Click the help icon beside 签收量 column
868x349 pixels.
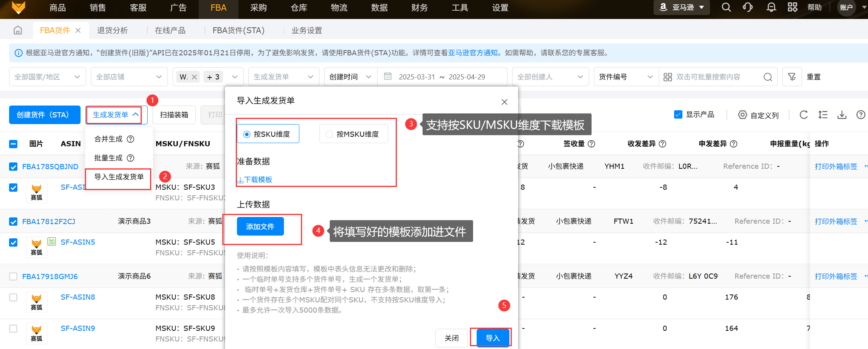point(592,144)
